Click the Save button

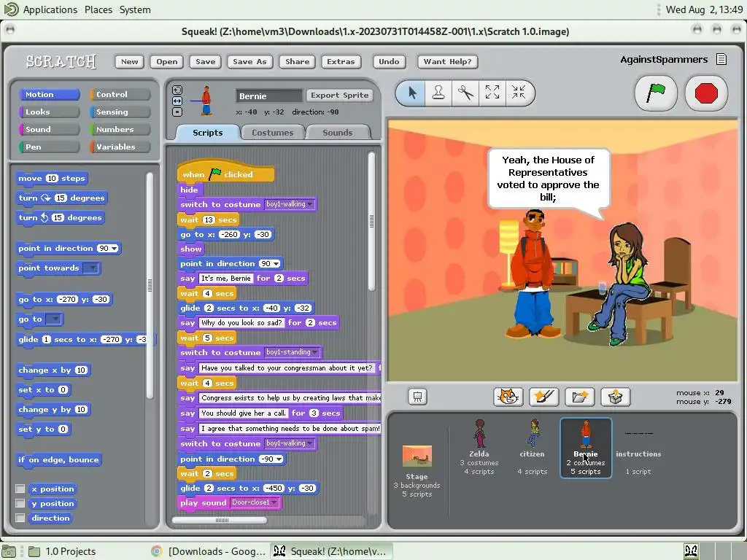(x=205, y=61)
